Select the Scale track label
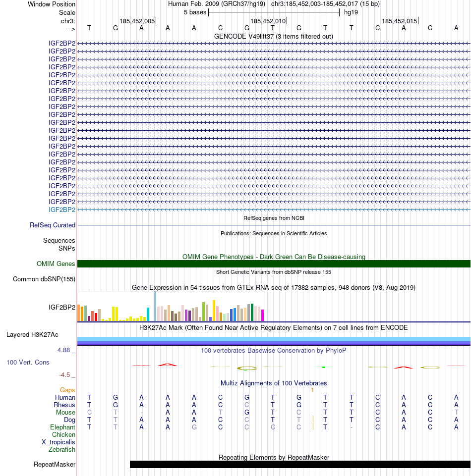 pos(67,12)
